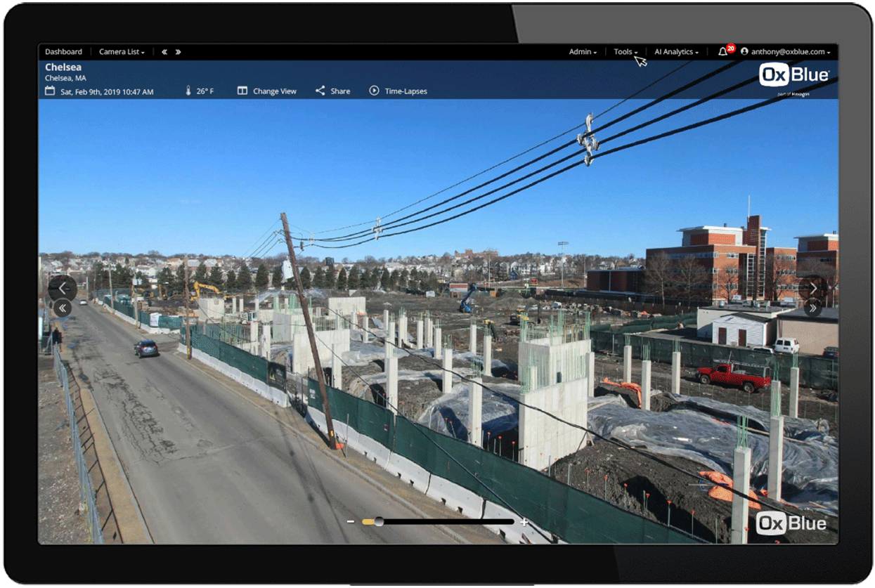Click the thermometer weather icon

187,91
